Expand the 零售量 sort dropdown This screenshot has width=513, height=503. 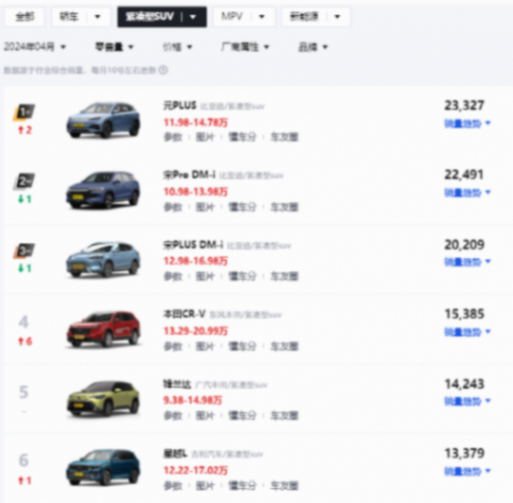(114, 47)
